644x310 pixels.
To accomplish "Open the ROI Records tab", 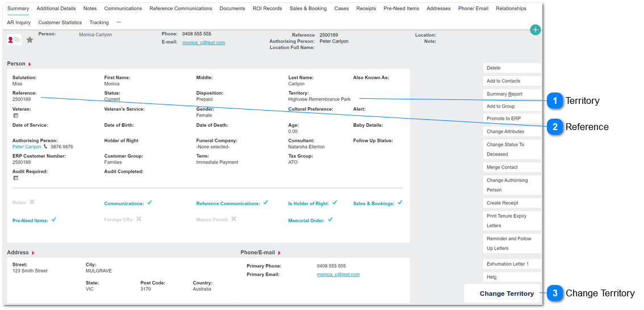I will (267, 8).
